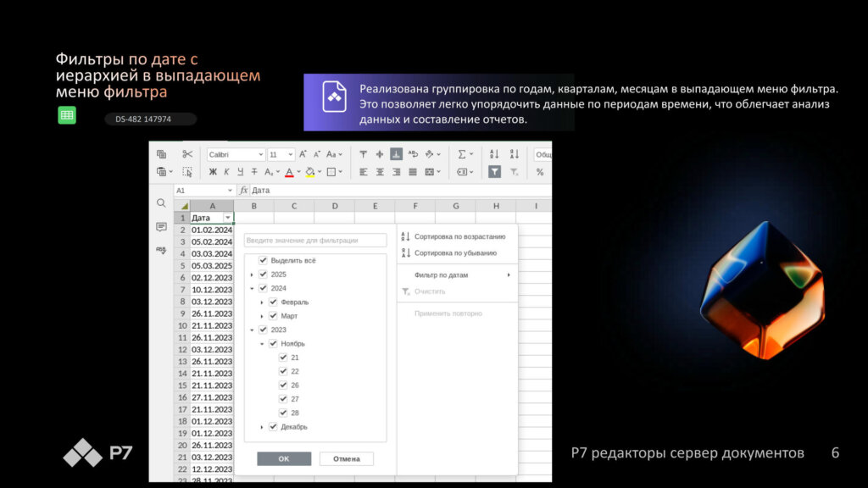Click the Cut scissors icon

click(x=187, y=154)
